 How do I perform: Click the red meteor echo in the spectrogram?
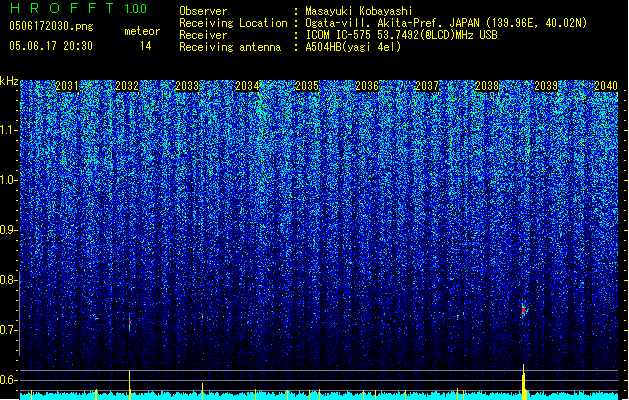[523, 310]
